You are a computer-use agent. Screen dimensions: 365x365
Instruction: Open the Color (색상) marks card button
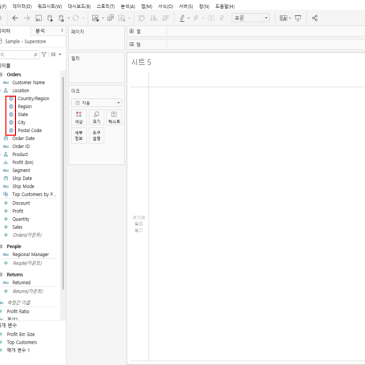click(x=79, y=117)
